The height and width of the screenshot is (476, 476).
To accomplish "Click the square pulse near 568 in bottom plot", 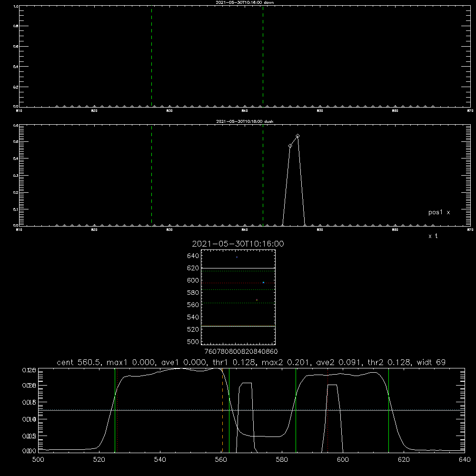I will pyautogui.click(x=246, y=417).
